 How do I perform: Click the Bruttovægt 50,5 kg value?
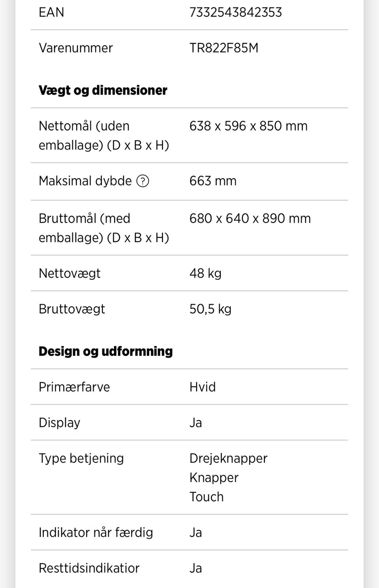coord(210,309)
